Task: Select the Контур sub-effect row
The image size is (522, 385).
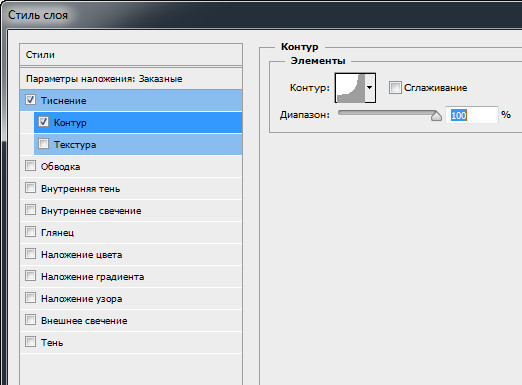Action: click(x=138, y=122)
